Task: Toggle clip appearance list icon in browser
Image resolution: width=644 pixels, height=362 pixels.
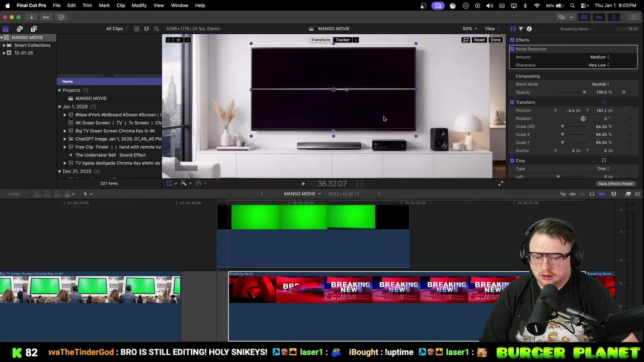Action: click(136, 29)
